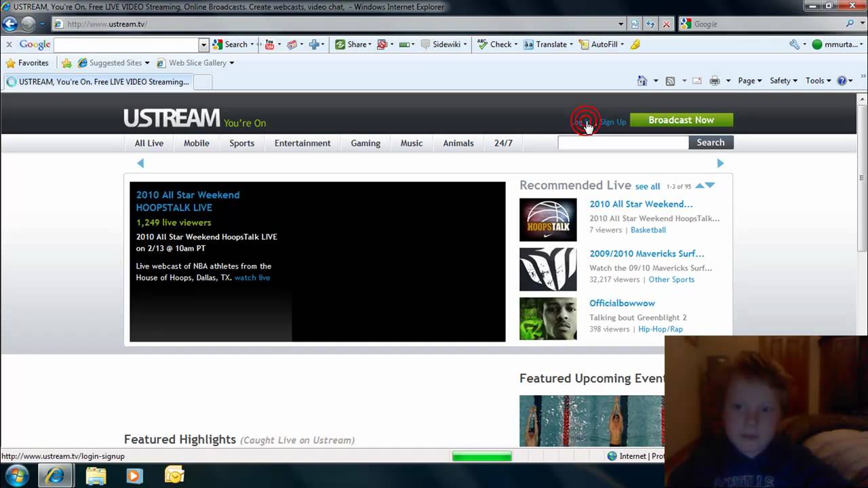Open the 24/7 category
This screenshot has height=488, width=868.
point(503,143)
